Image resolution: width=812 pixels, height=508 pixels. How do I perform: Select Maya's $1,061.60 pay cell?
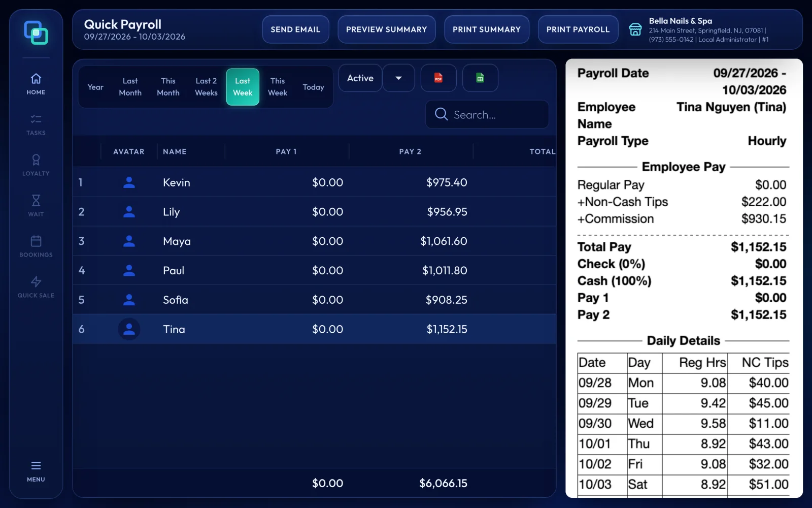pos(444,241)
